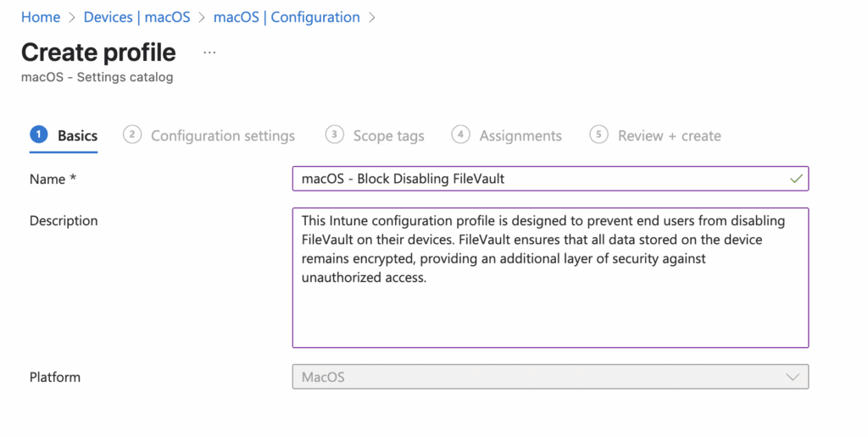Click the step 2 circle icon
The height and width of the screenshot is (437, 868).
tap(131, 135)
